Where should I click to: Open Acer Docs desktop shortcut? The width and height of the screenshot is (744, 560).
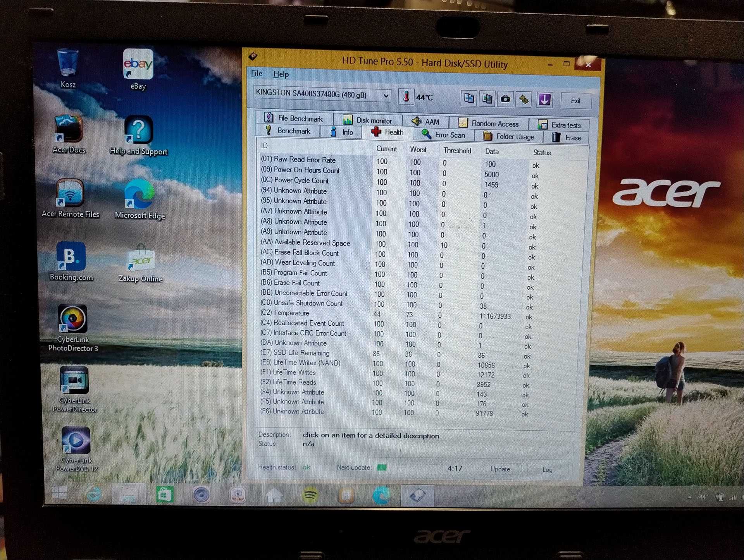pyautogui.click(x=69, y=134)
